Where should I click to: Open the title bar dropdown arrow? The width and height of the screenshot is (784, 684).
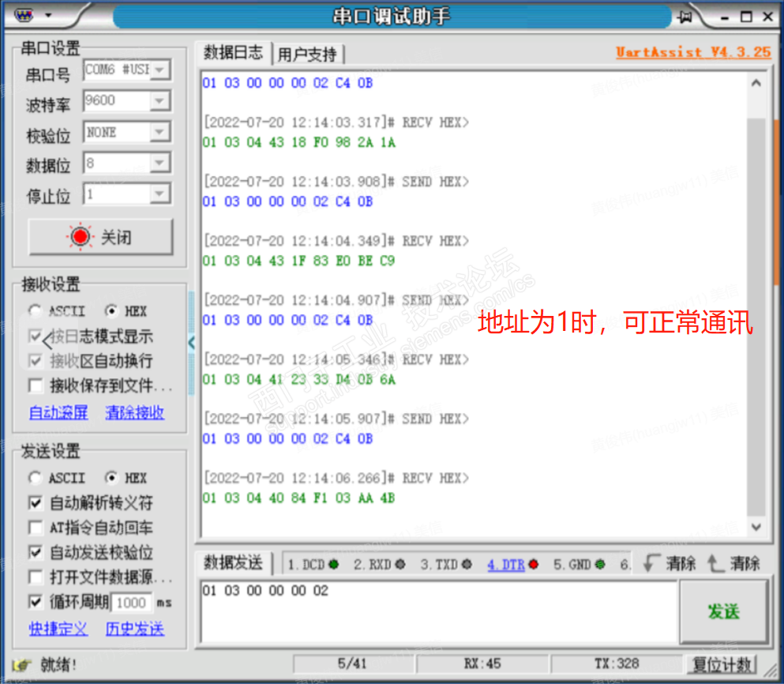(48, 16)
